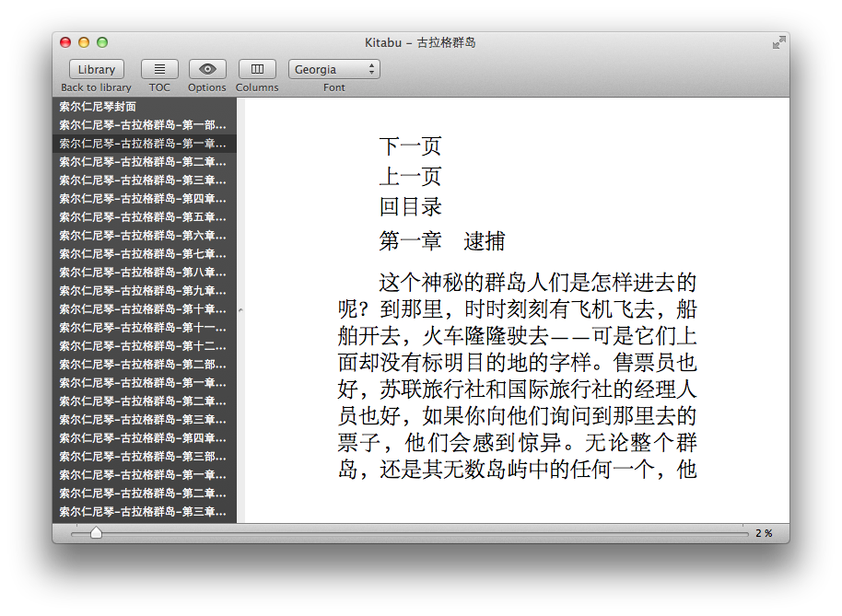Select the 第三部 section entry
The height and width of the screenshot is (616, 842).
click(x=145, y=457)
